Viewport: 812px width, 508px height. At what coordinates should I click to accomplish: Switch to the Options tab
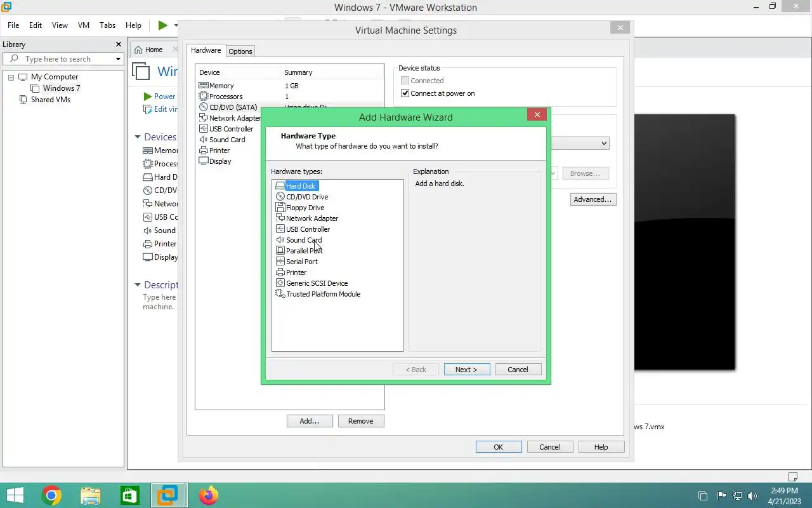[x=240, y=51]
